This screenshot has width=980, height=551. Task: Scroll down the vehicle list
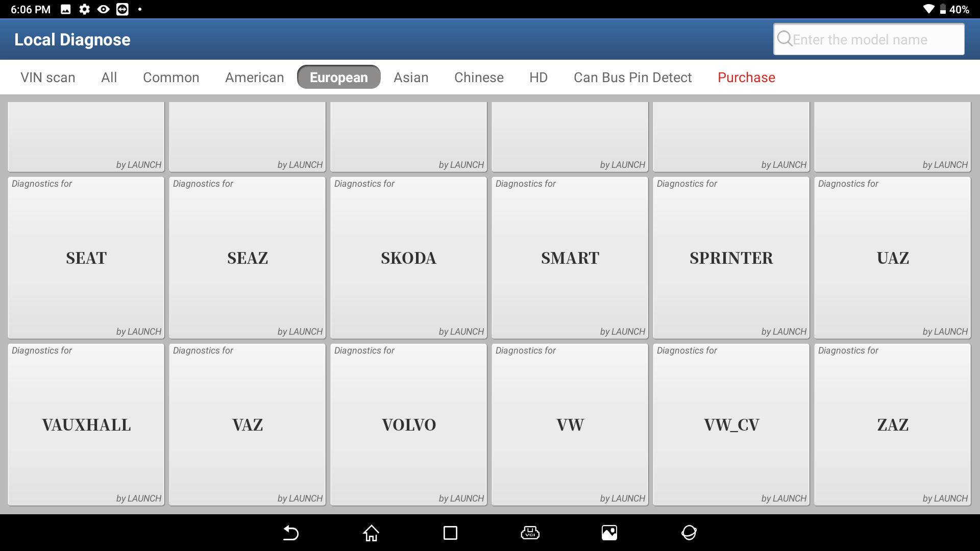point(490,303)
